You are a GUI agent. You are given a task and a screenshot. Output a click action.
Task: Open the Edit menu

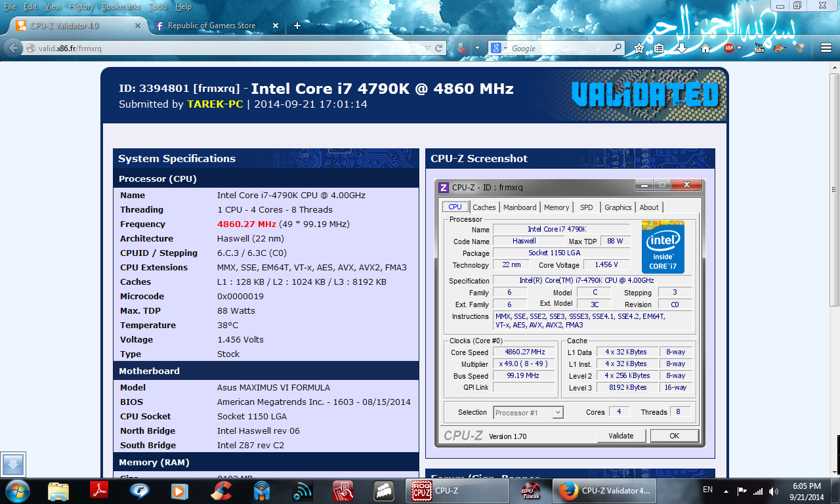[30, 7]
